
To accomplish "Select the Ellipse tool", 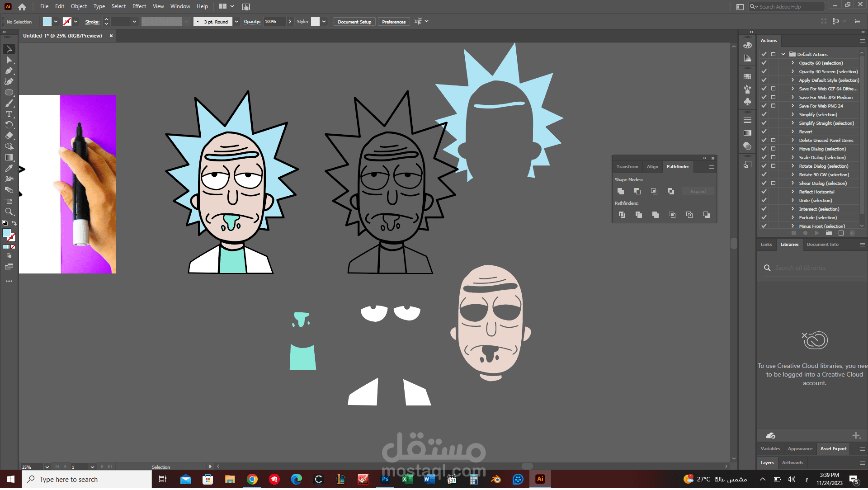I will (x=9, y=92).
